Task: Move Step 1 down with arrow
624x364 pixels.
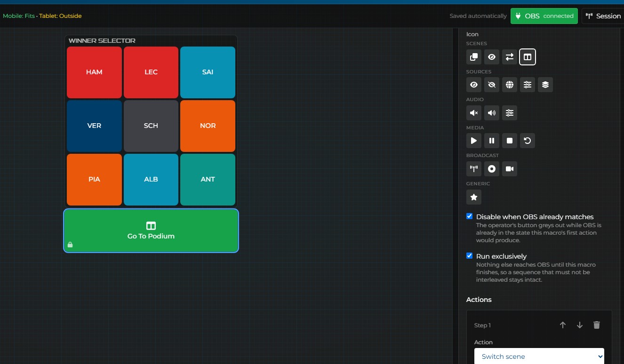Action: click(580, 325)
